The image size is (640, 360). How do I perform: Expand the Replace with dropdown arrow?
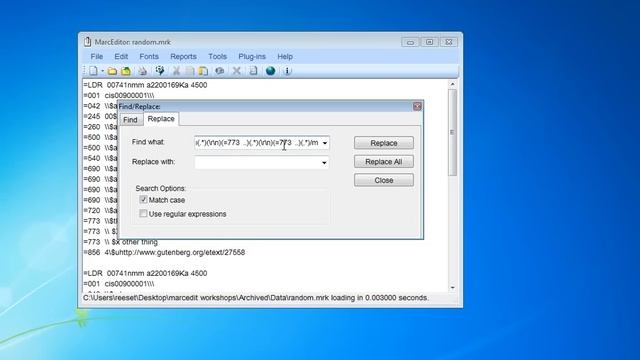(x=324, y=162)
